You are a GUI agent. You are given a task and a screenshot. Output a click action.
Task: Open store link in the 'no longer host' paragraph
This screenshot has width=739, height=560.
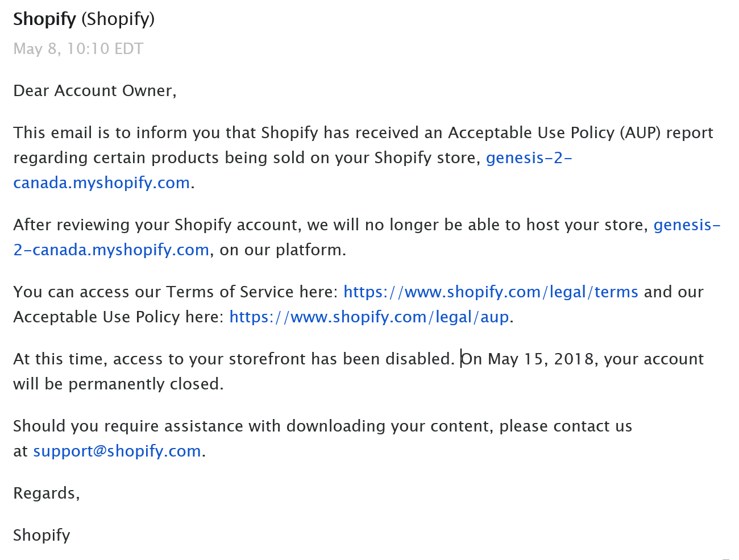click(x=111, y=250)
